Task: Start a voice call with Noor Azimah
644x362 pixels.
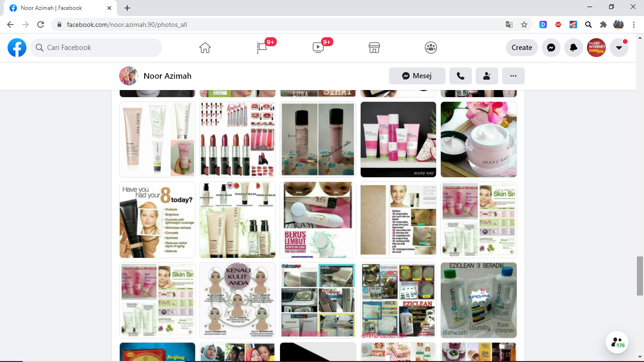Action: tap(461, 76)
